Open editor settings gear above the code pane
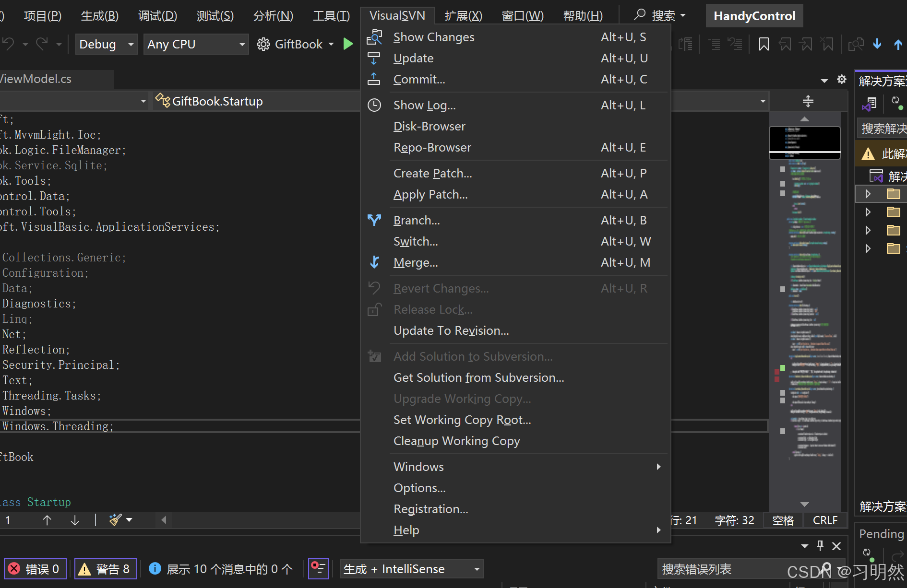The height and width of the screenshot is (588, 907). pos(841,79)
